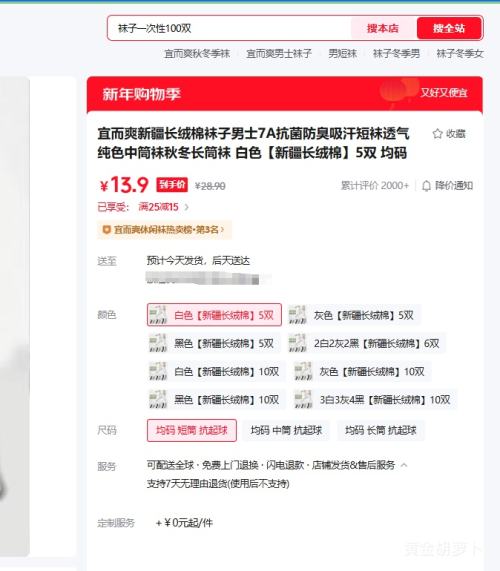Click 搜本店 search tab button
Viewport: 500px width, 571px height.
point(383,28)
